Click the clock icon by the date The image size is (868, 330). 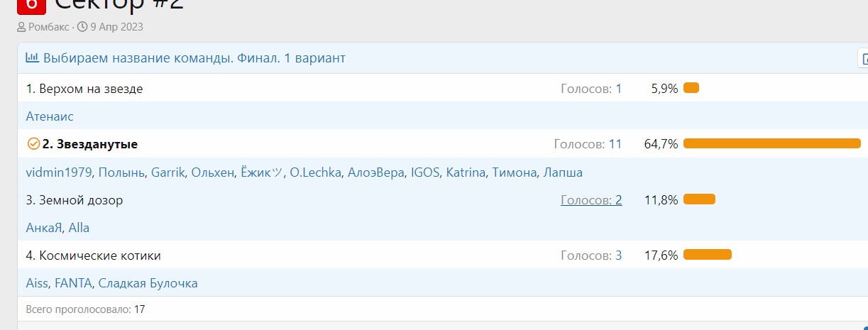pos(82,27)
